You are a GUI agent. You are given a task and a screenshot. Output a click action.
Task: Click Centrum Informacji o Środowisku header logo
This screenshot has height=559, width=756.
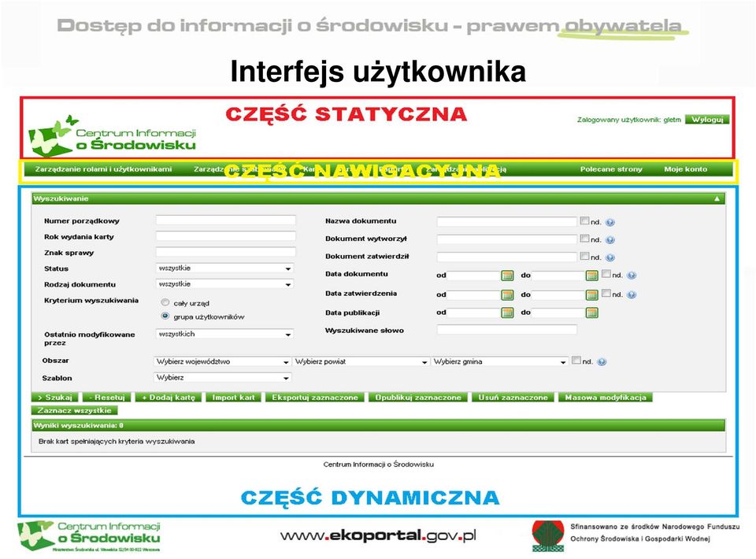[x=112, y=136]
